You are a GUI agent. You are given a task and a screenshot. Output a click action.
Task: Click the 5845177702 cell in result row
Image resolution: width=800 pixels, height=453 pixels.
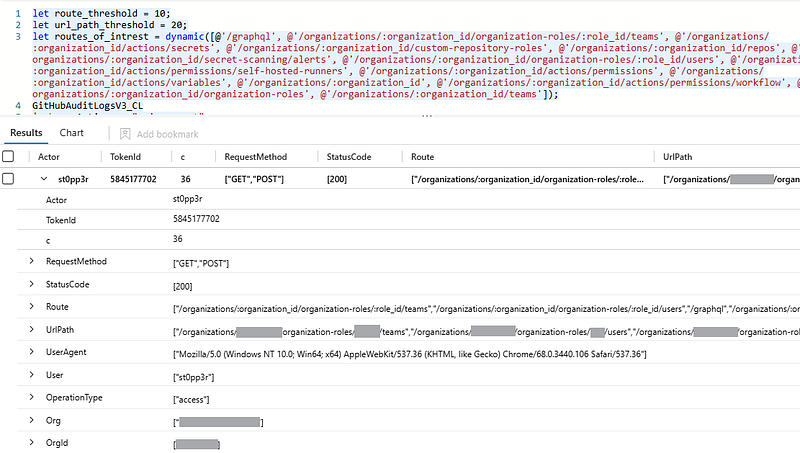pyautogui.click(x=133, y=179)
